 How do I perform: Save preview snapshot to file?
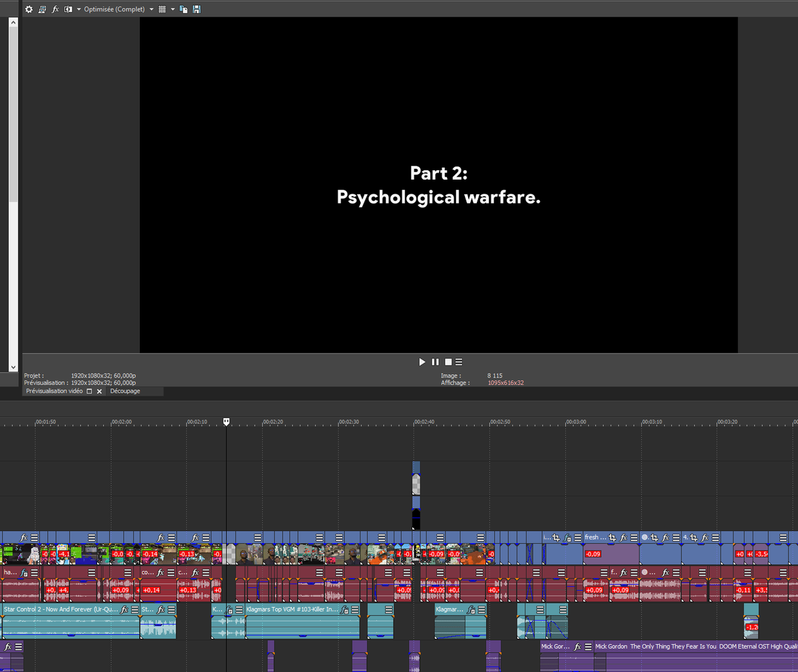point(196,9)
